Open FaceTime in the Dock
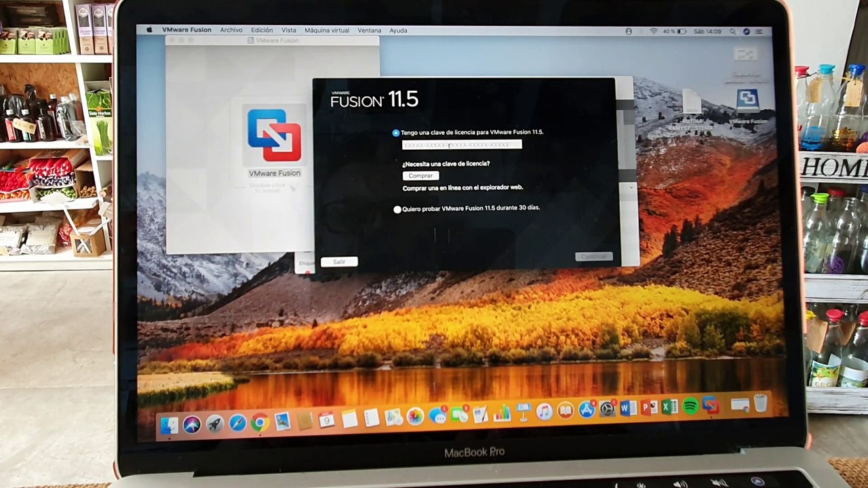Image resolution: width=868 pixels, height=488 pixels. point(459,415)
